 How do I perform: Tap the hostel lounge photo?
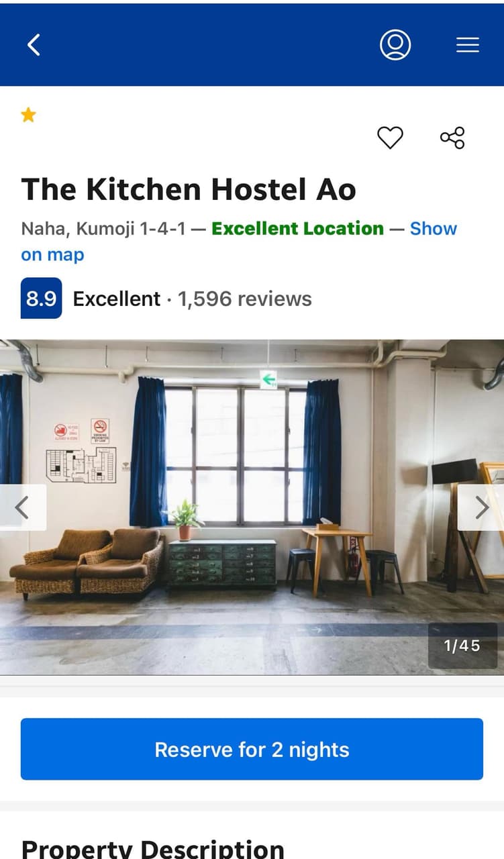pos(252,507)
